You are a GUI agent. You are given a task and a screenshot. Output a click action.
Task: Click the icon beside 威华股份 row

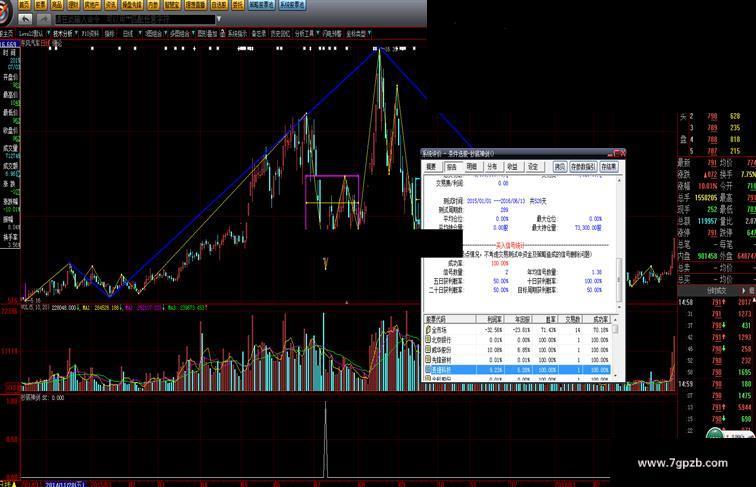[428, 350]
